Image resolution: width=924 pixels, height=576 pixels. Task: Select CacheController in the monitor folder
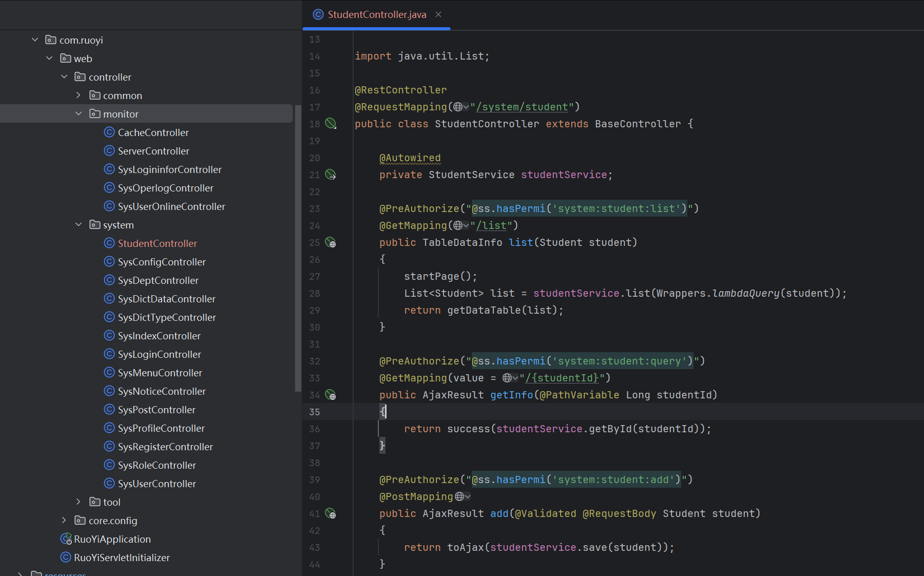point(153,132)
